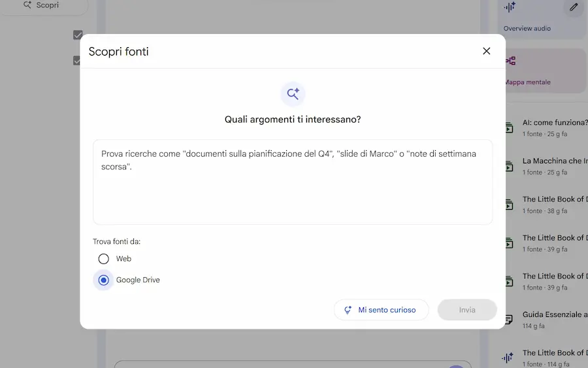Toggle the upper source checkbox on the left
Image resolution: width=588 pixels, height=368 pixels.
point(78,35)
